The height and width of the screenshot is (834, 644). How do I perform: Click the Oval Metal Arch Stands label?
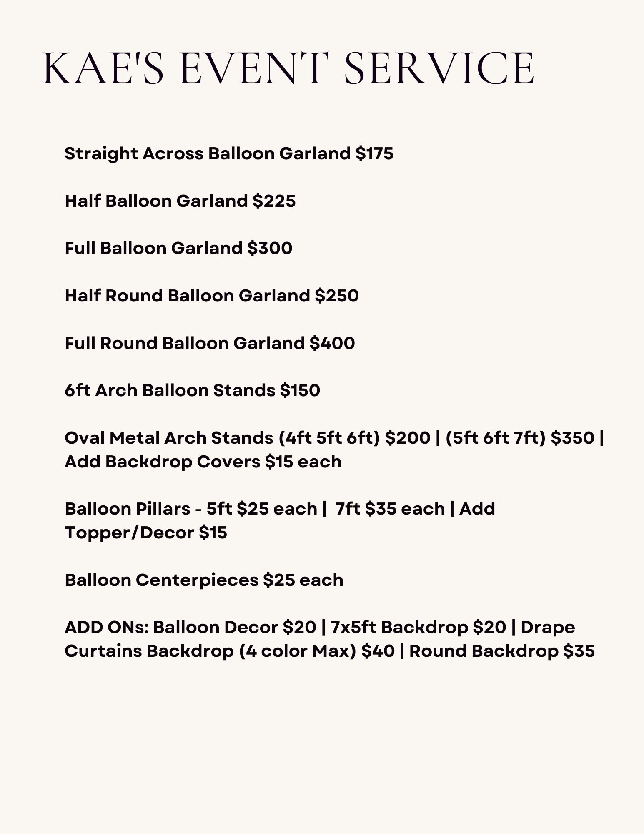169,438
